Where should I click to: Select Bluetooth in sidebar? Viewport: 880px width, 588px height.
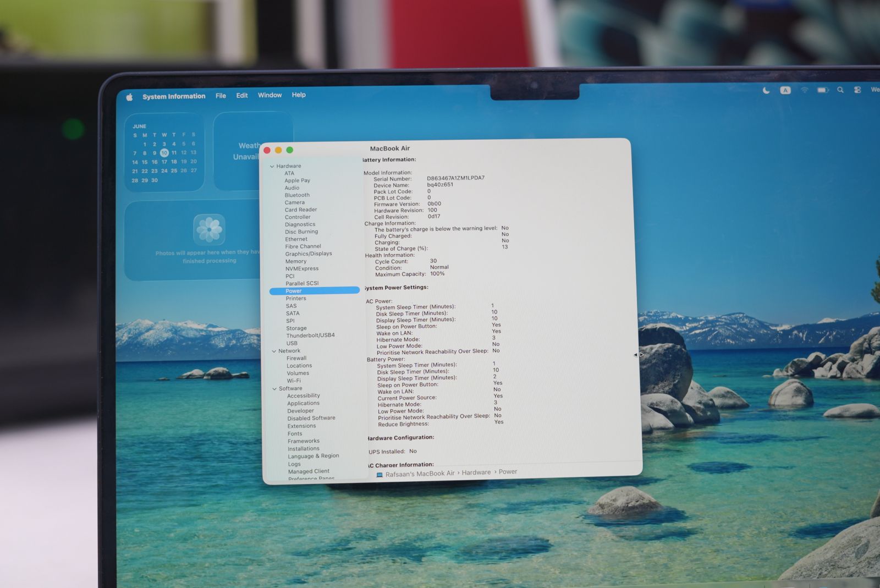click(297, 195)
